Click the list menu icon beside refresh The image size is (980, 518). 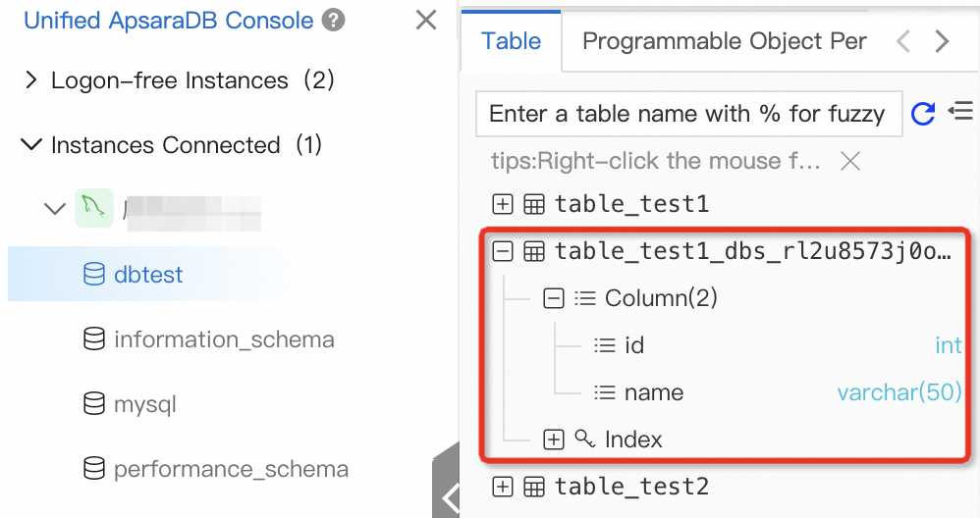(960, 112)
